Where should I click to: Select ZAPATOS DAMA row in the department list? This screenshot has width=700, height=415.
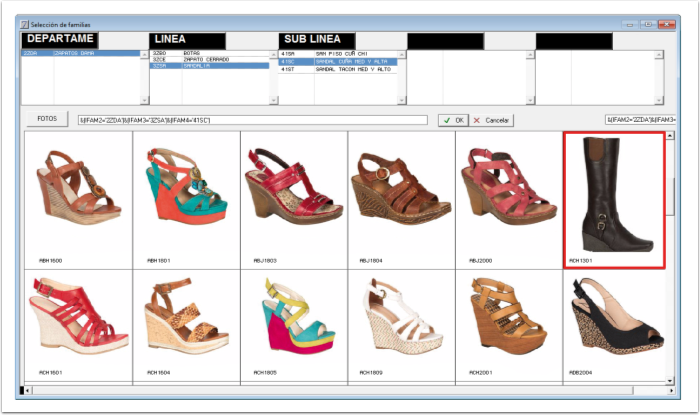point(80,53)
